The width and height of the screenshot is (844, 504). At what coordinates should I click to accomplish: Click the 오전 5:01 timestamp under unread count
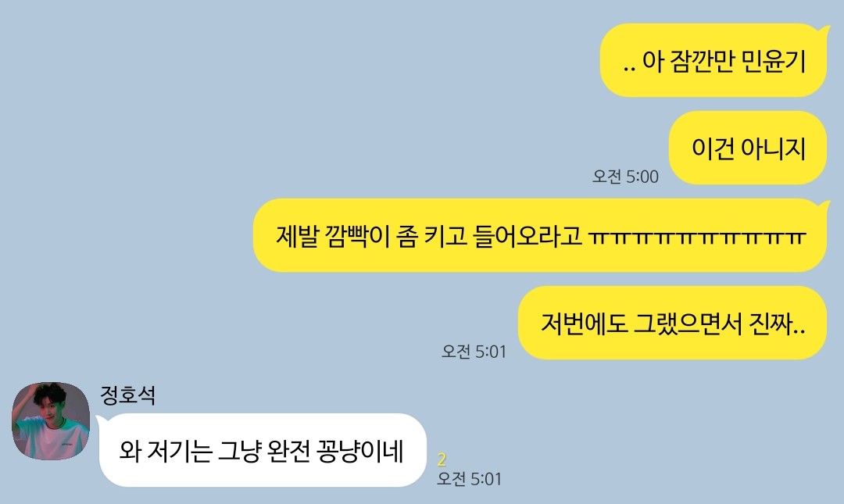[470, 479]
